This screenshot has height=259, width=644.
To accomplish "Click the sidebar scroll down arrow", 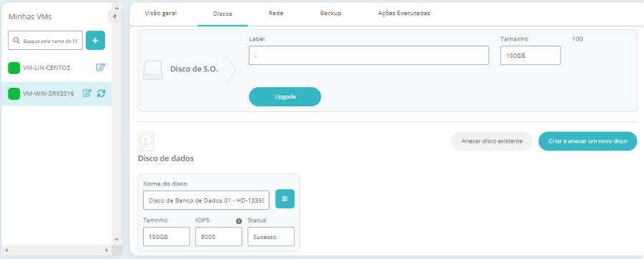I will (117, 239).
